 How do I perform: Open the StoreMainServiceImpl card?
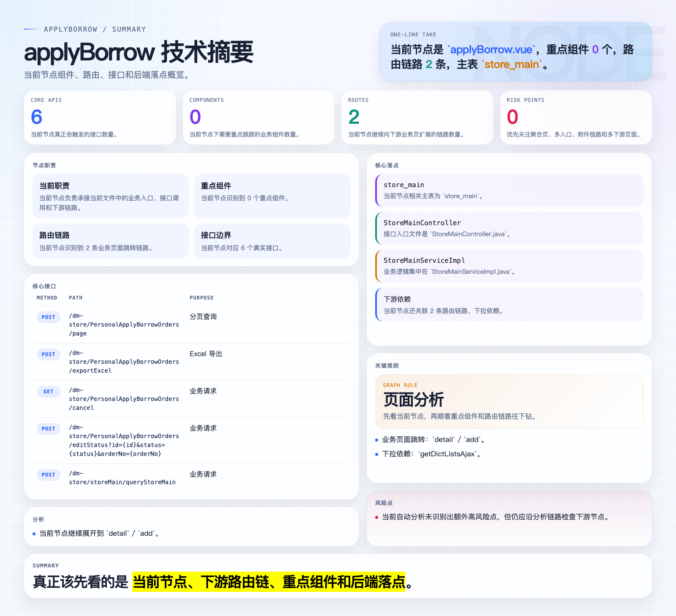(509, 266)
